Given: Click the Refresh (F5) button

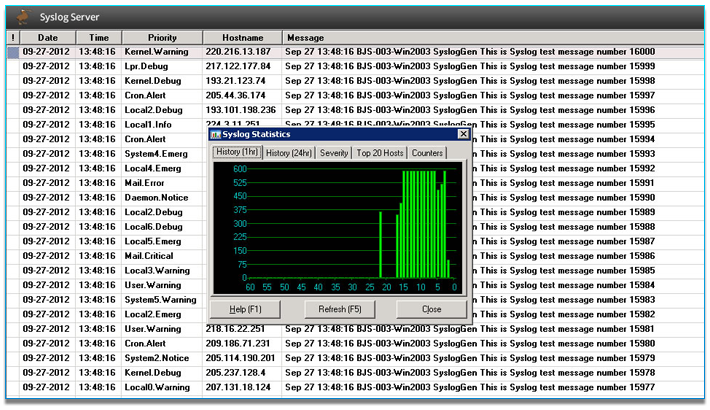Looking at the screenshot, I should (x=340, y=309).
